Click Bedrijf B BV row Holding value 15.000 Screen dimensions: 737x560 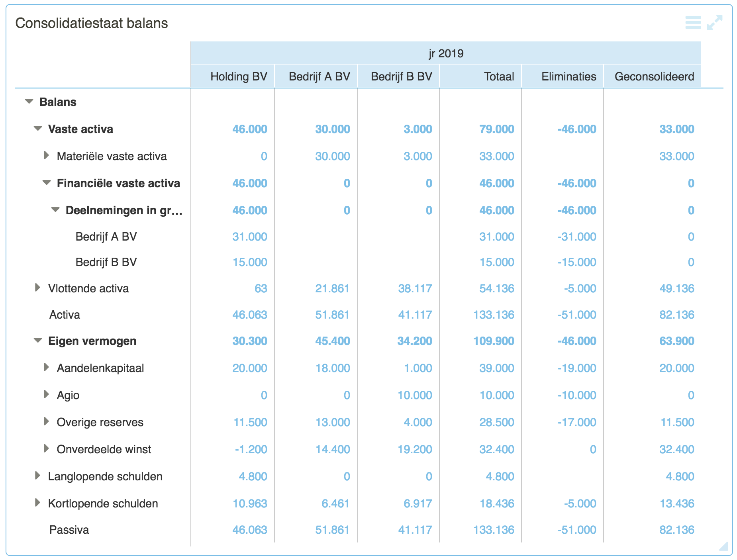pyautogui.click(x=250, y=262)
